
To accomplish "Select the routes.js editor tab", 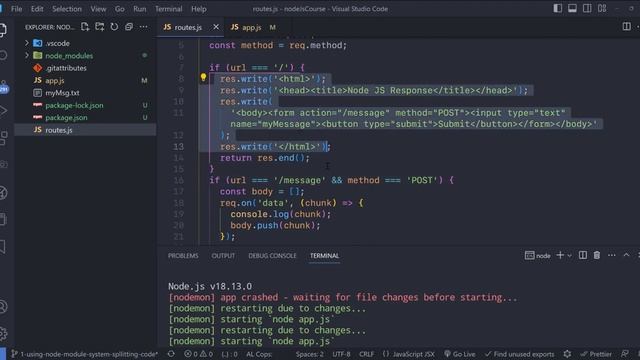I will point(188,27).
